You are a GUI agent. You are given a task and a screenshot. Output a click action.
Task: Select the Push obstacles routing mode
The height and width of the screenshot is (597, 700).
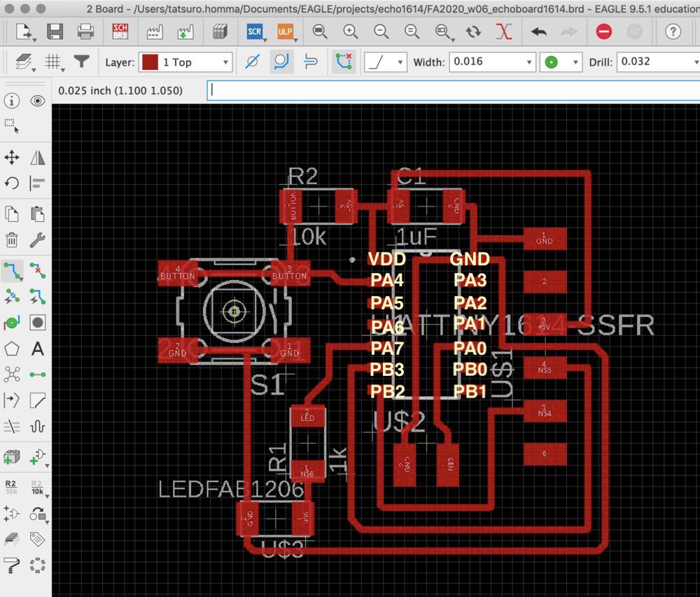(x=311, y=62)
